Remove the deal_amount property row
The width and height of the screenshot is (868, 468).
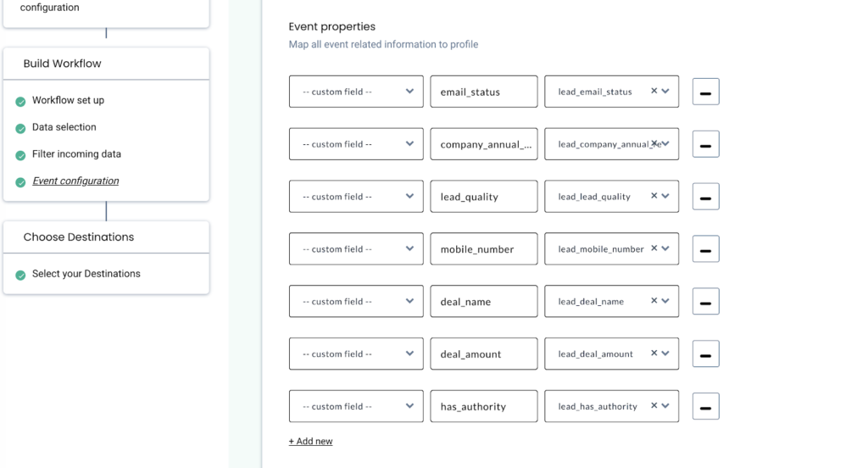[x=705, y=354]
